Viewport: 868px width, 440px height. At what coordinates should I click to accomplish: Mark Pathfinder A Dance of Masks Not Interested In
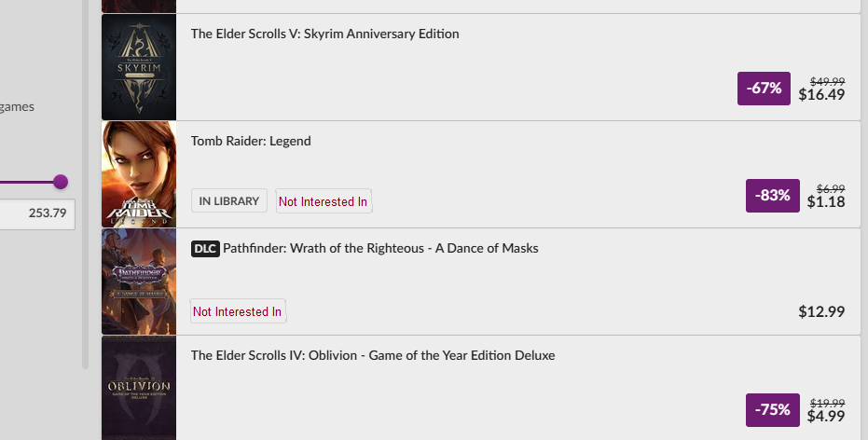pyautogui.click(x=238, y=311)
